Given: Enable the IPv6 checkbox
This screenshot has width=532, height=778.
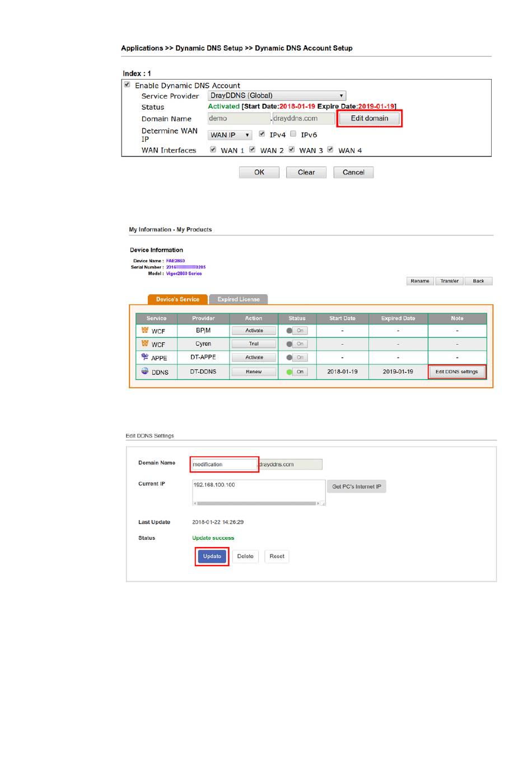Looking at the screenshot, I should pyautogui.click(x=293, y=134).
